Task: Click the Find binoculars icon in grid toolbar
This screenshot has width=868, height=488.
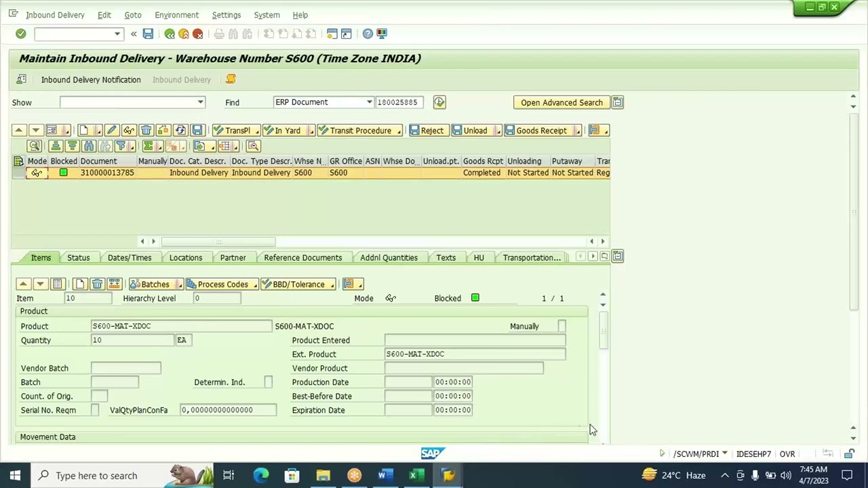Action: click(x=89, y=146)
